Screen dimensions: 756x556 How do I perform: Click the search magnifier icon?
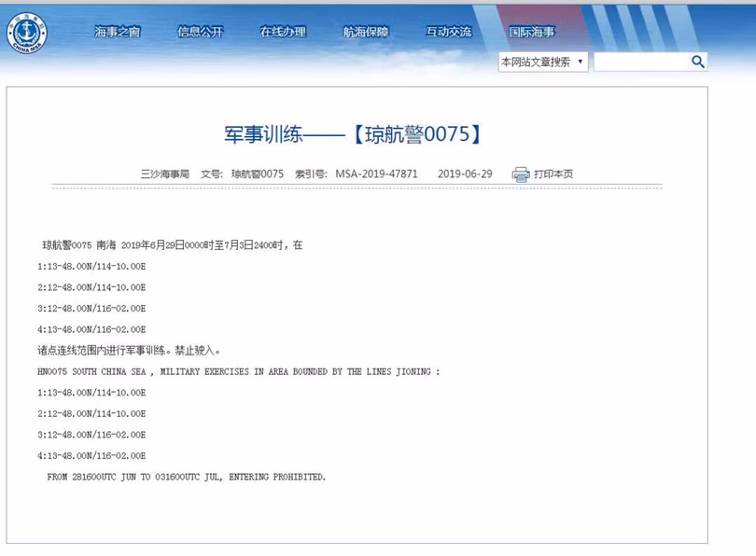point(696,62)
